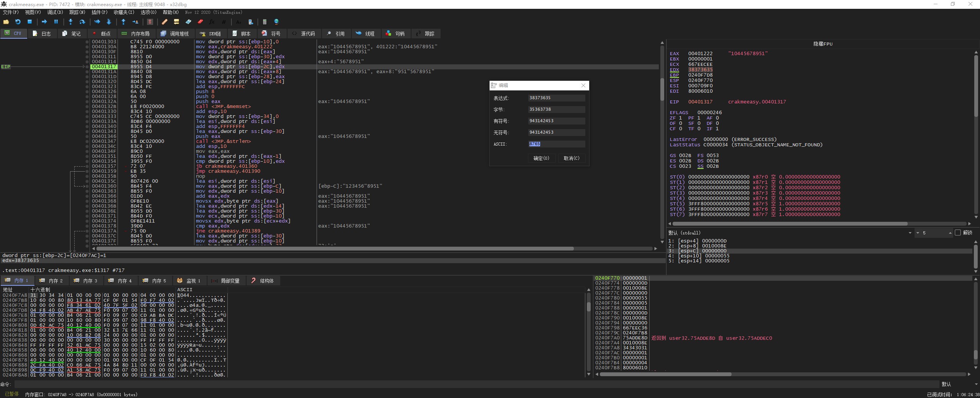Viewport: 980px width, 398px height.
Task: Click the 表达式 input field
Action: point(556,98)
